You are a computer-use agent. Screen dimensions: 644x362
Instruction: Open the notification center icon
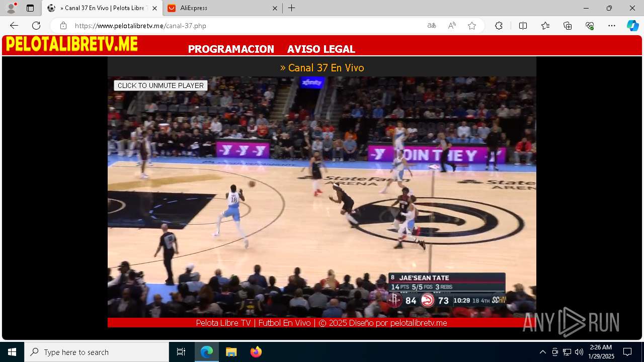(627, 352)
